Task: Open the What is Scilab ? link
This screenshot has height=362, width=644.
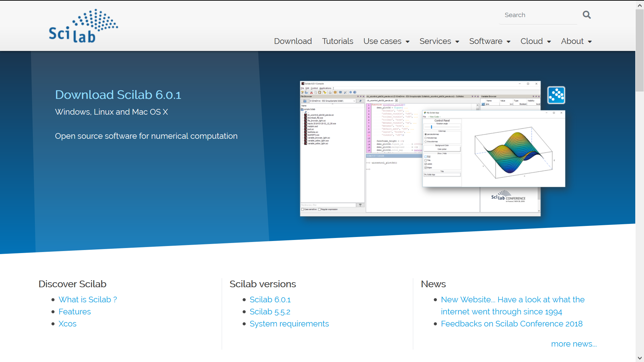Action: pyautogui.click(x=88, y=300)
